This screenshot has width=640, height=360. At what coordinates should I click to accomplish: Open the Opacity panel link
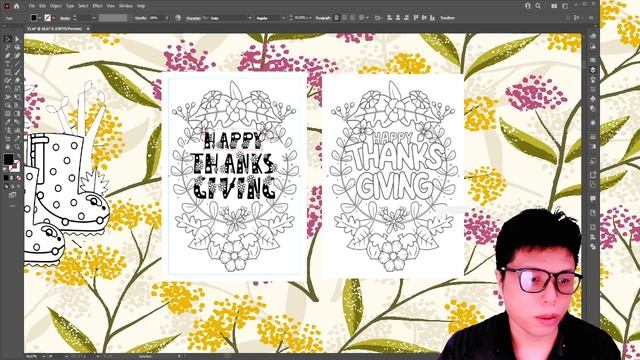tap(140, 18)
